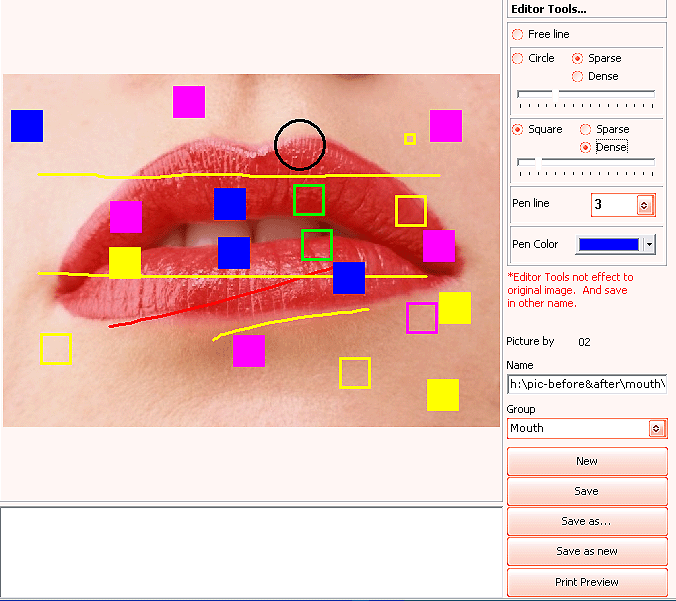Viewport: 676px width, 601px height.
Task: Click the Picture by value 02
Action: 584,342
